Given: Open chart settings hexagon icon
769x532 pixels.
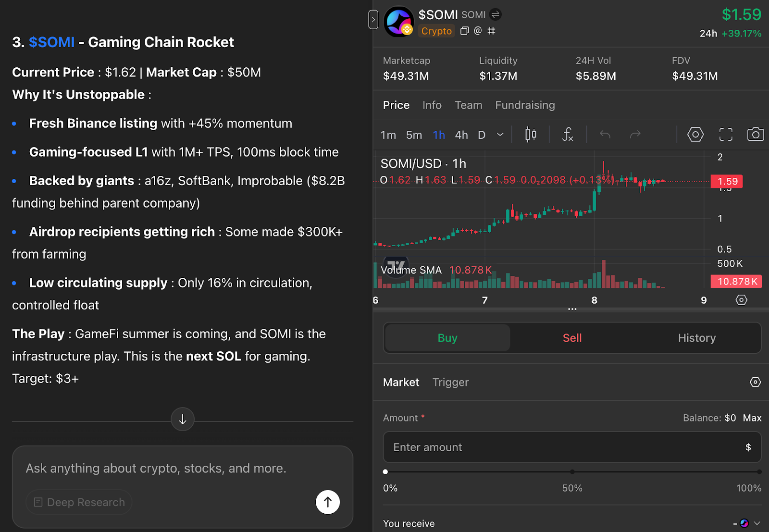Looking at the screenshot, I should (695, 135).
